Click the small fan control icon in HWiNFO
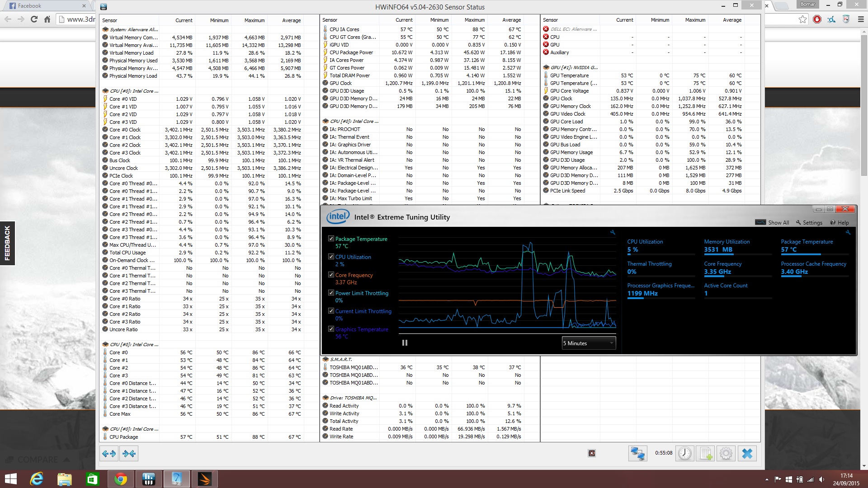 592,453
